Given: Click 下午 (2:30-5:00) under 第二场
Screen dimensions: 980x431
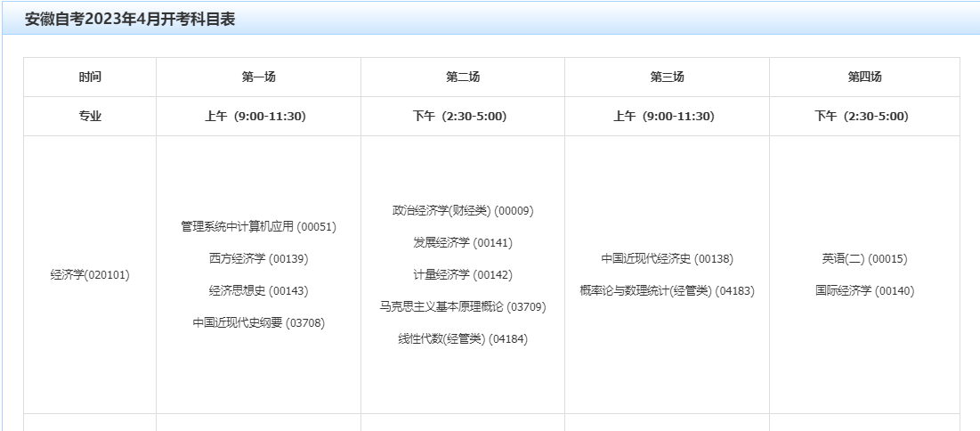Looking at the screenshot, I should click(459, 117).
